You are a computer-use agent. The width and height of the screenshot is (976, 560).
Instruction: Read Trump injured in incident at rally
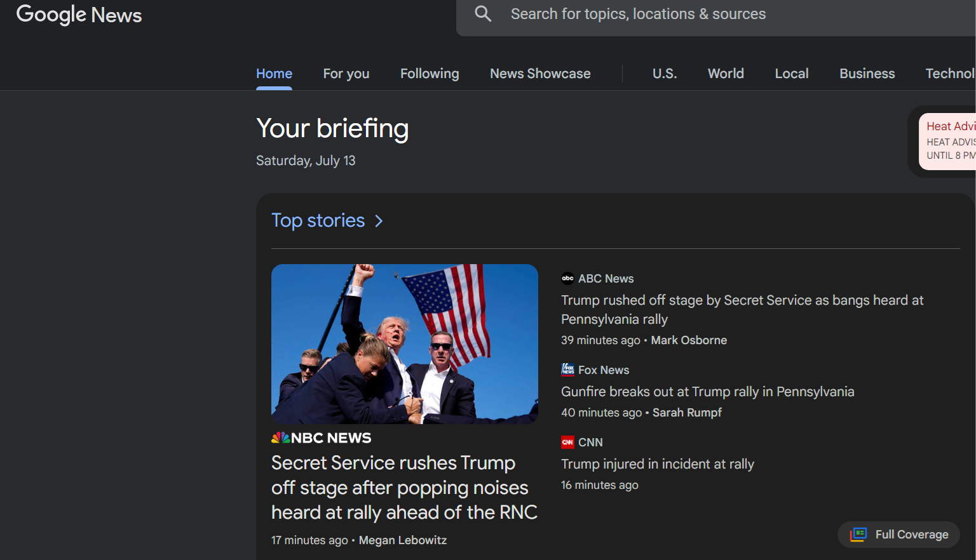(x=658, y=464)
